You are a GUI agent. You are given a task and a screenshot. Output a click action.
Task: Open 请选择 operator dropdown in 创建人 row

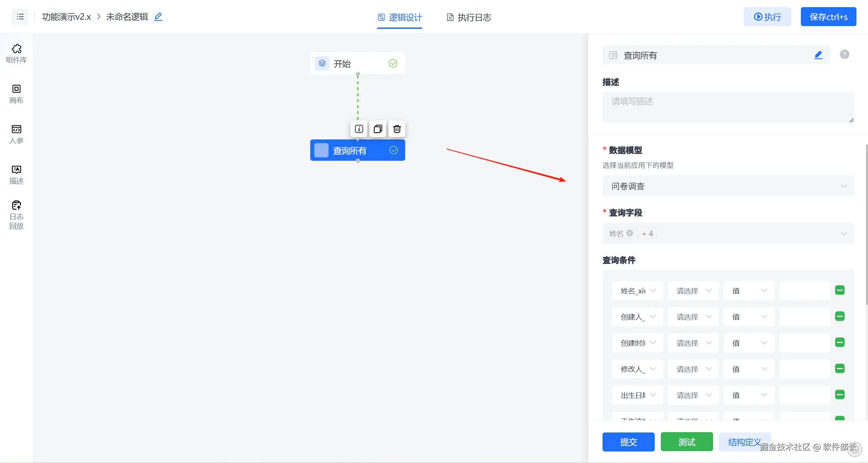point(693,317)
